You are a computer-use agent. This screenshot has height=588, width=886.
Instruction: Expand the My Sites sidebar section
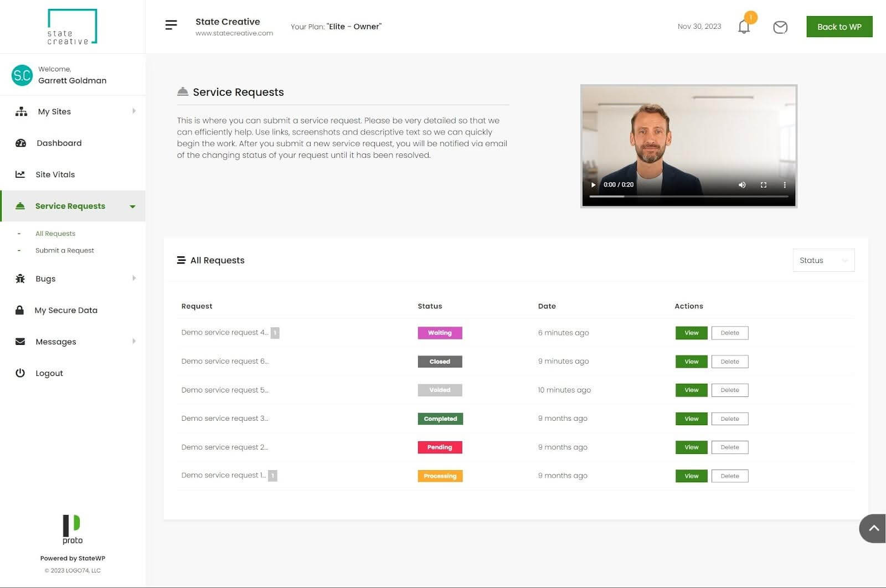(x=134, y=111)
